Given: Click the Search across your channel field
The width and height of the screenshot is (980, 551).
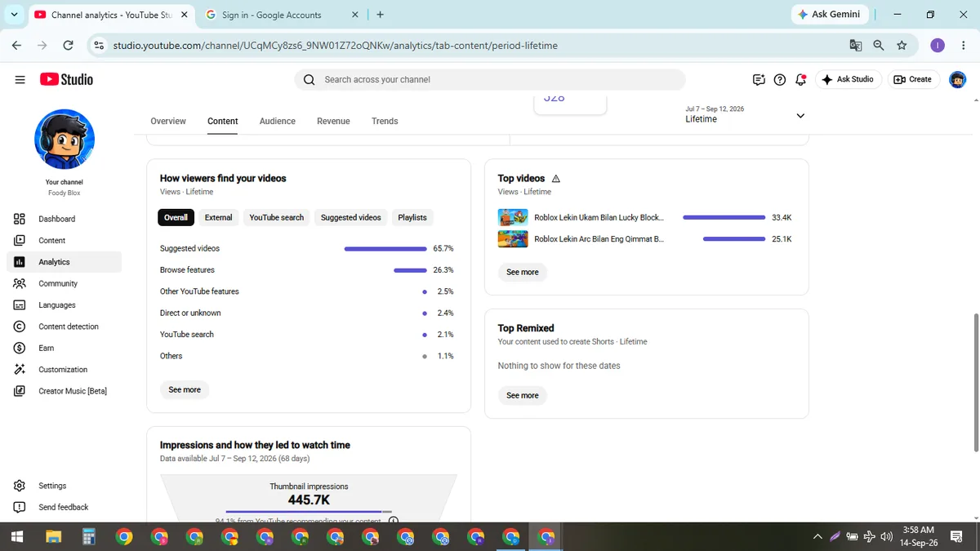Looking at the screenshot, I should 490,79.
